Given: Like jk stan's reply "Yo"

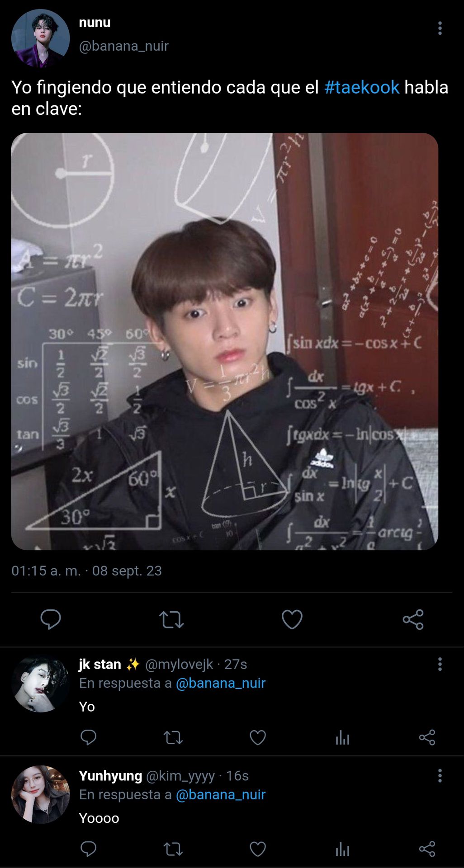Looking at the screenshot, I should [258, 737].
